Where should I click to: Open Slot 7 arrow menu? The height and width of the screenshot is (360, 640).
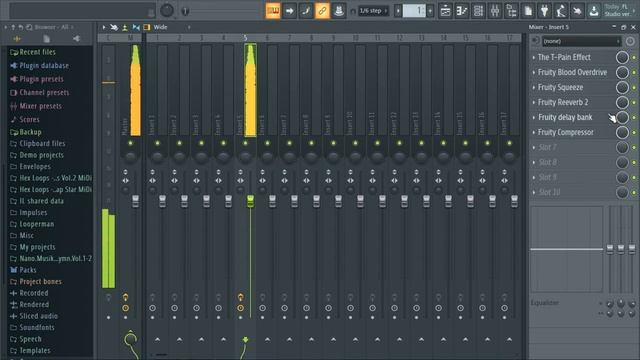534,147
